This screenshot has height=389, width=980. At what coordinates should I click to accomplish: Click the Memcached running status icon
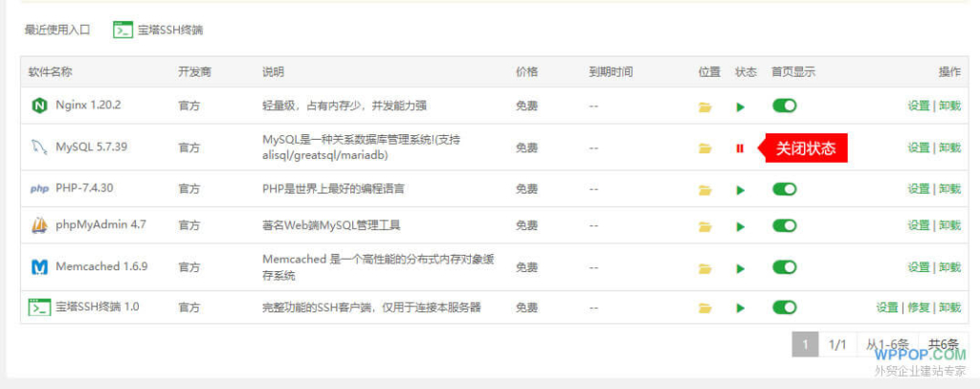(741, 268)
